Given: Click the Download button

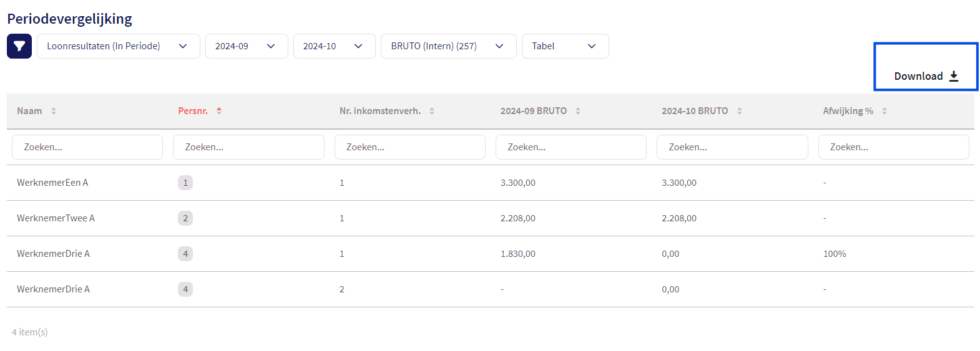Looking at the screenshot, I should click(926, 76).
